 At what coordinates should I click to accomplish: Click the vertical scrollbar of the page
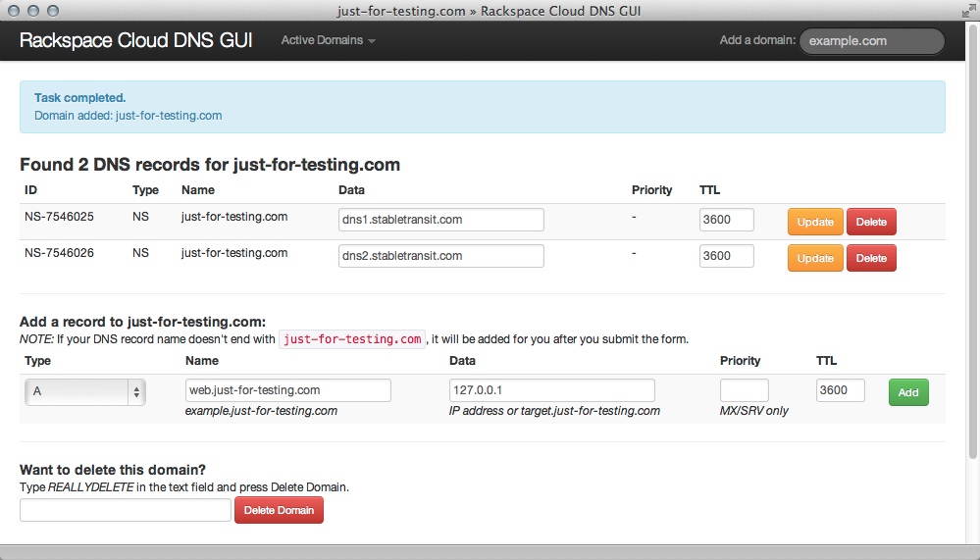tap(972, 244)
